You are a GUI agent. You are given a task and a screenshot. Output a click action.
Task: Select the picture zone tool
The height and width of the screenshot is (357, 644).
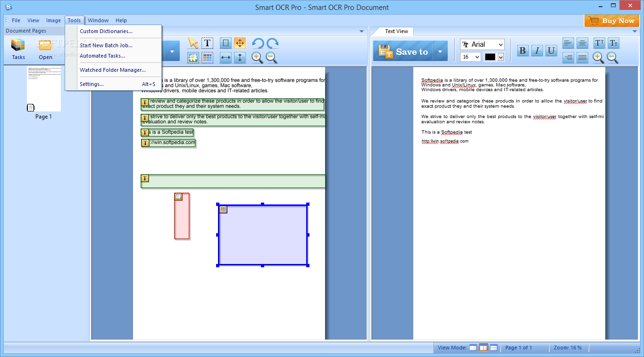(193, 58)
